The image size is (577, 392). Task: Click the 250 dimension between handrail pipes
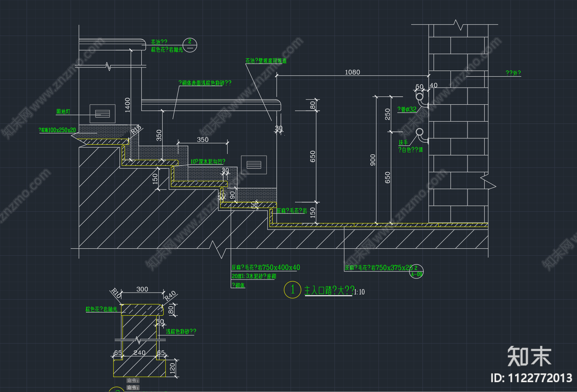388,114
